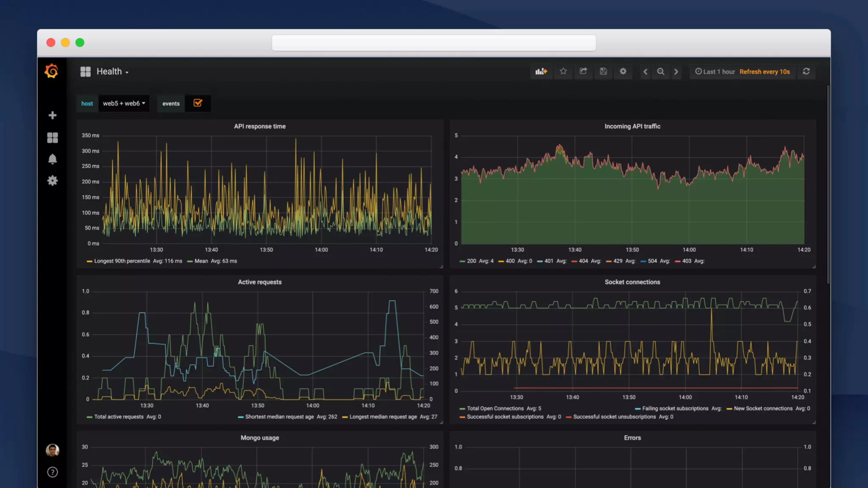Open the Alerting bell icon

[53, 159]
